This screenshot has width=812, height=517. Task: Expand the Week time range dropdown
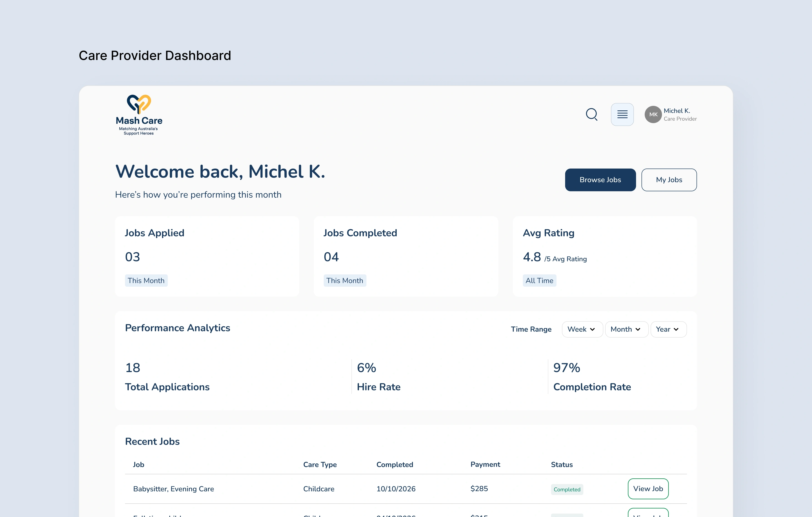point(582,329)
